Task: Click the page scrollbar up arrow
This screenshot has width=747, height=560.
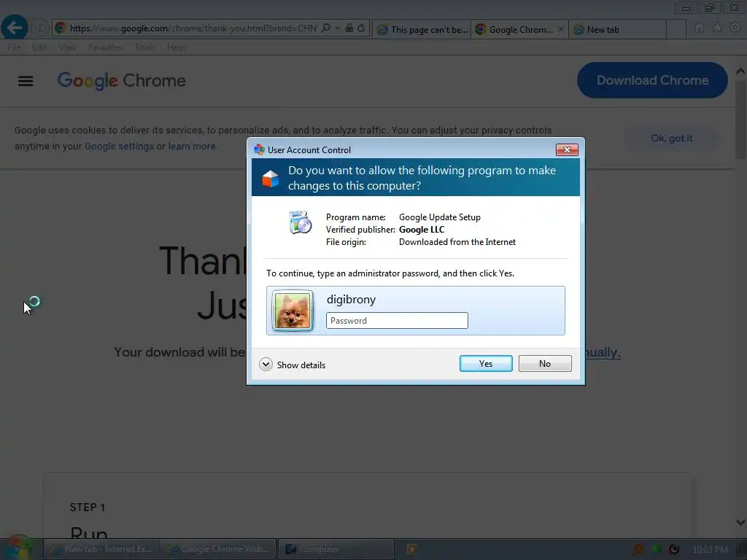Action: click(x=740, y=71)
